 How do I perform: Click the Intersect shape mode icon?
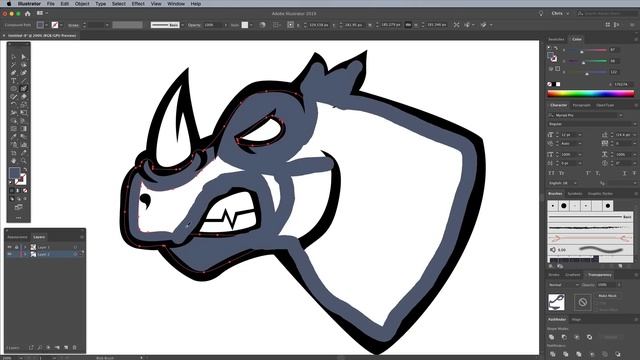[577, 337]
